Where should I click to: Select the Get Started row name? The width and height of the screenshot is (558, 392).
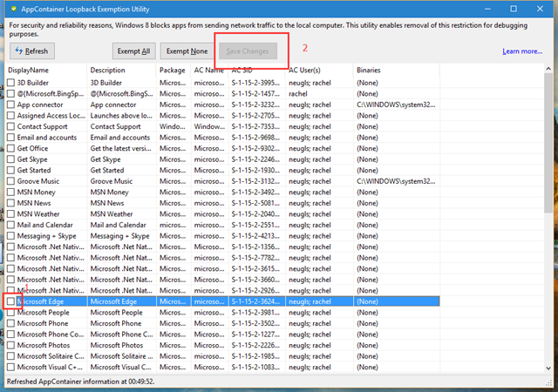pos(34,171)
